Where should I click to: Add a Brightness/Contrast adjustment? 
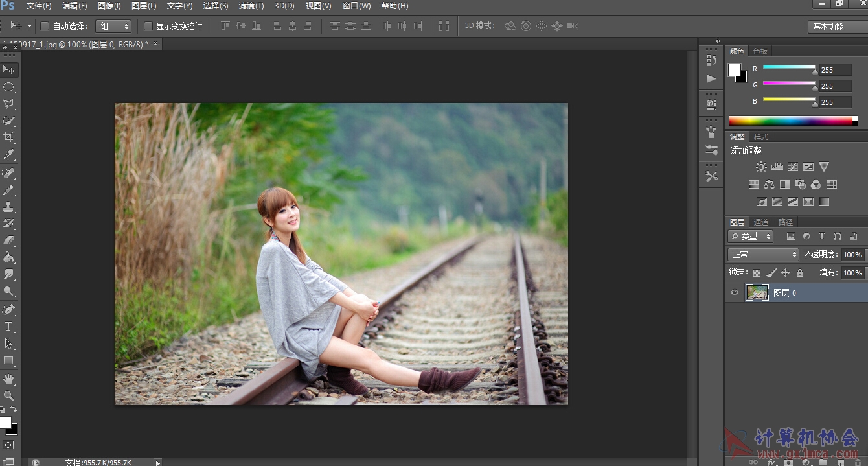pos(761,167)
